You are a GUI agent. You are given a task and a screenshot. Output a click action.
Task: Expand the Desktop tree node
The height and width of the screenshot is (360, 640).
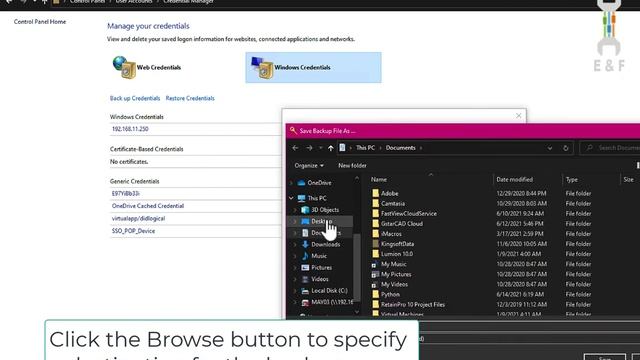295,221
